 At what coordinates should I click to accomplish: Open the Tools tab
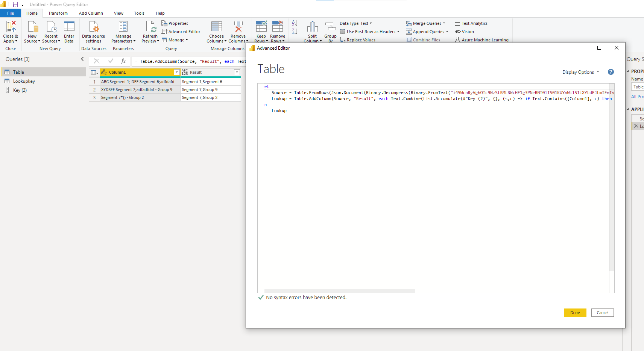pos(139,13)
